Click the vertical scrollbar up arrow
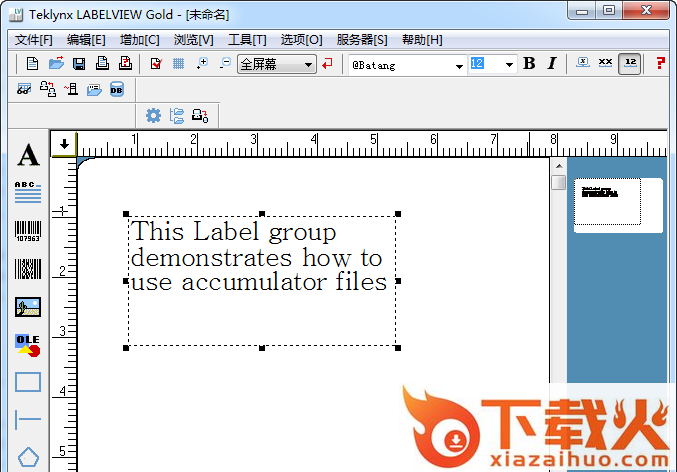The image size is (677, 472). point(559,166)
